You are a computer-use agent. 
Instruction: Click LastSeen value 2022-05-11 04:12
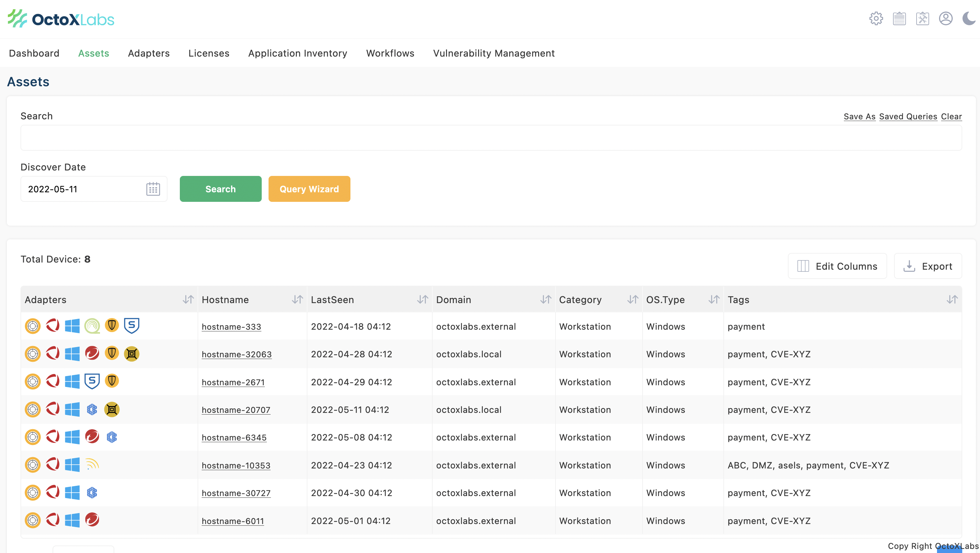[x=350, y=410]
